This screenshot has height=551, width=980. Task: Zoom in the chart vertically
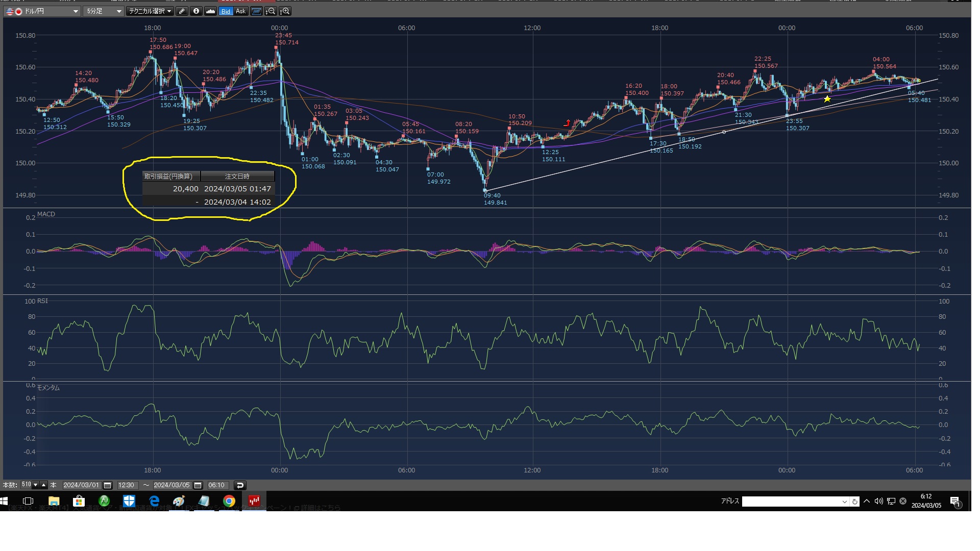pyautogui.click(x=285, y=11)
